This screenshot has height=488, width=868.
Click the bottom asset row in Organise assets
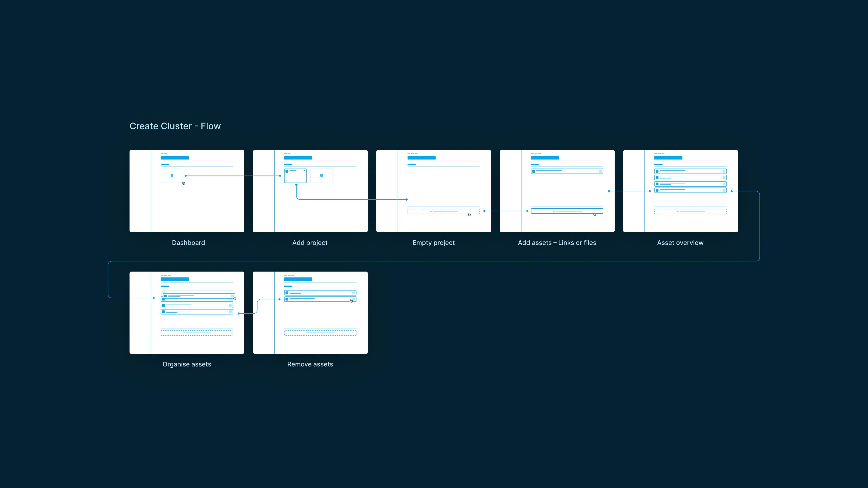pyautogui.click(x=197, y=312)
